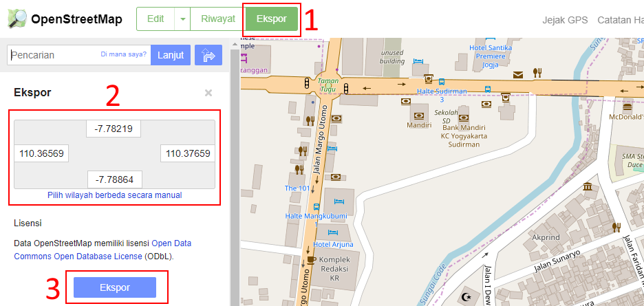Click the Komplek Redaksi KR label
The height and width of the screenshot is (306, 644).
click(x=334, y=269)
